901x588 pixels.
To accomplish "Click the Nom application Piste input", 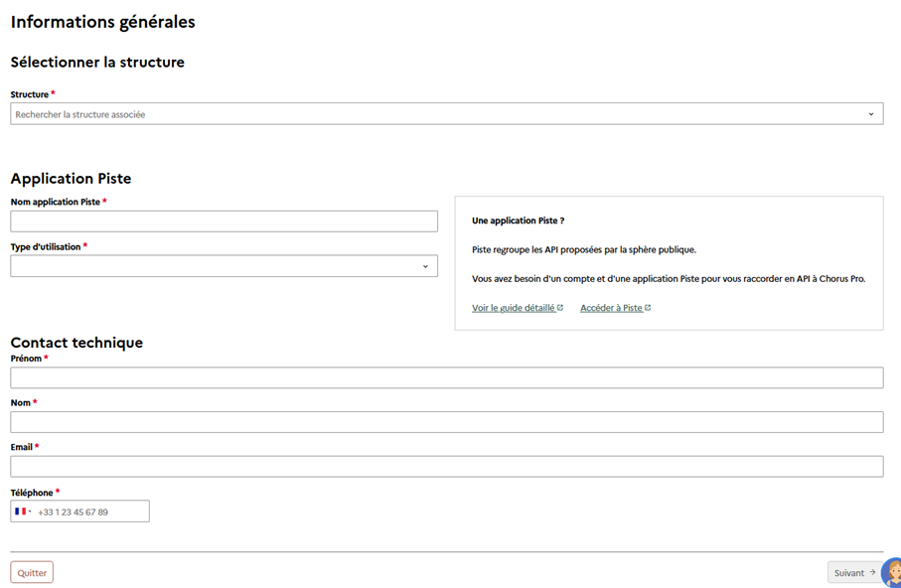I will (224, 220).
